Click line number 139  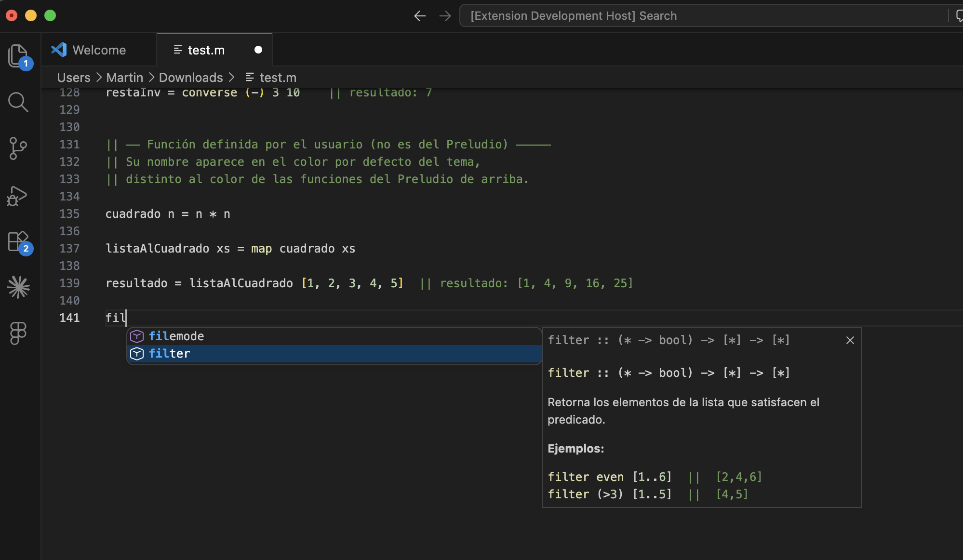tap(69, 283)
